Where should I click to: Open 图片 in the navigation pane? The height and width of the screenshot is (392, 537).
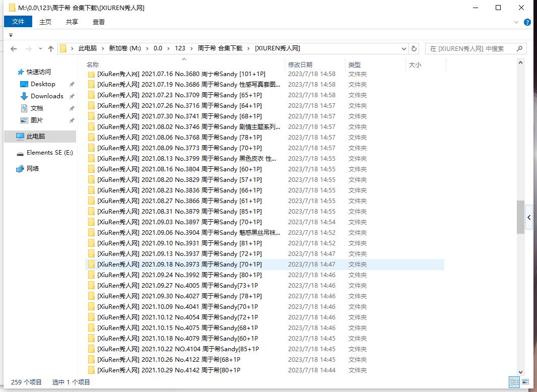[x=37, y=120]
